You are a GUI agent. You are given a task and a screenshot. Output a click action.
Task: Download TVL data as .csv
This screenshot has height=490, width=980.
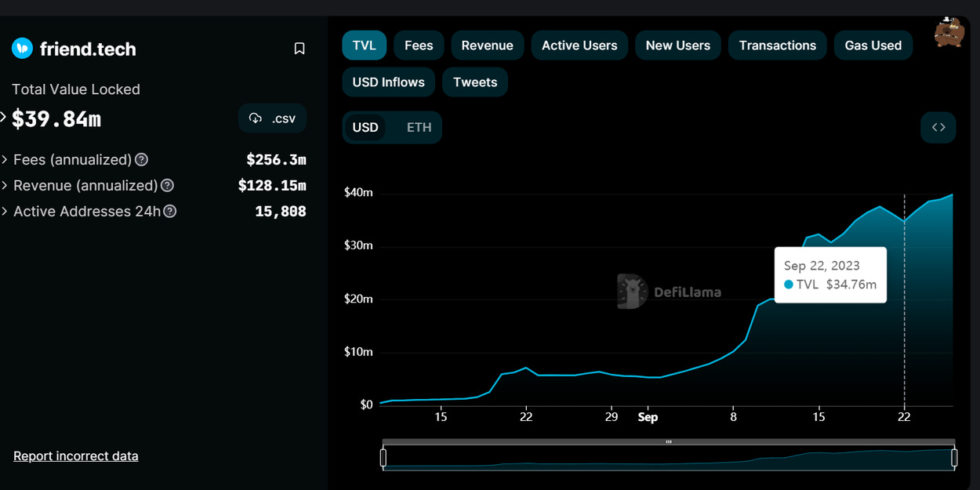coord(272,118)
